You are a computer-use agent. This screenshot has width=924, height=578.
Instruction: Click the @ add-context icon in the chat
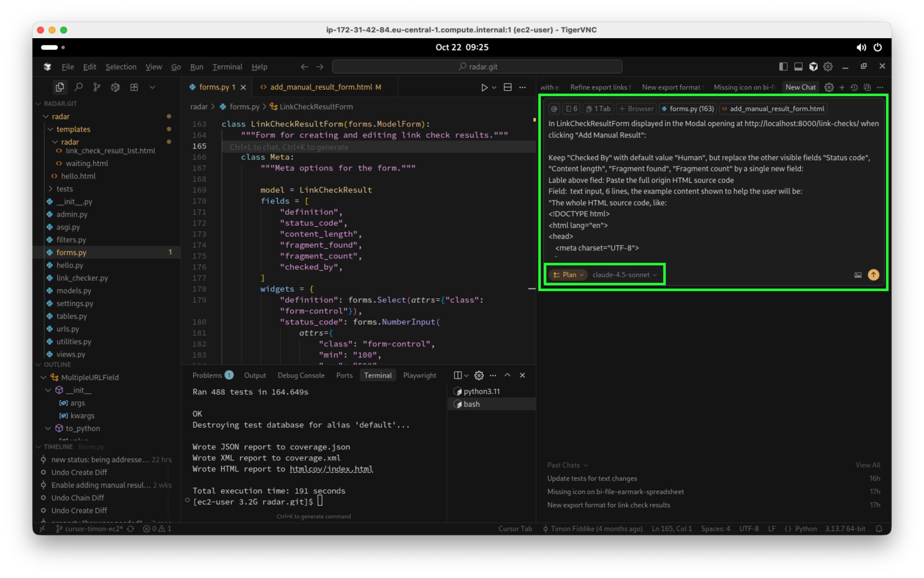coord(554,109)
